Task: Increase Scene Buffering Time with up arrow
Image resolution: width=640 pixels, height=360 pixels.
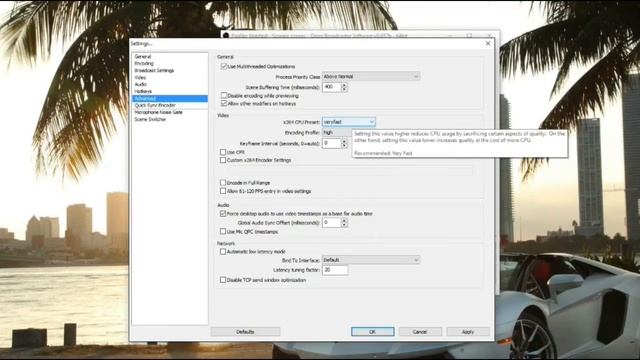Action: pos(344,85)
